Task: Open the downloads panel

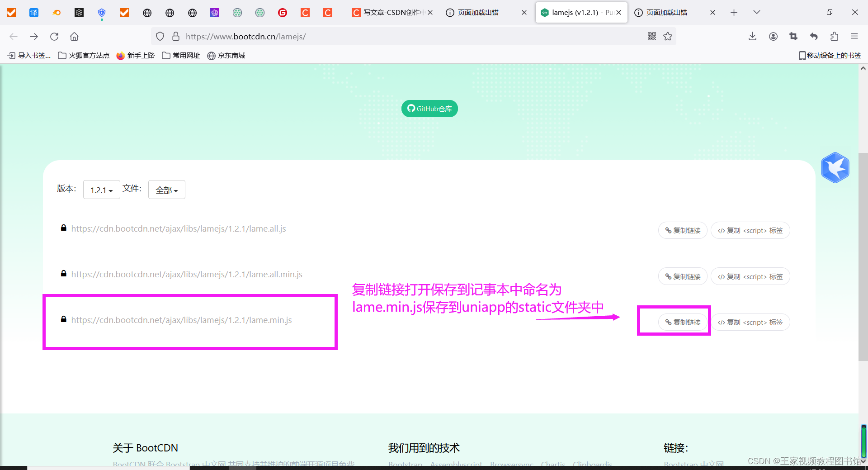Action: [x=752, y=37]
